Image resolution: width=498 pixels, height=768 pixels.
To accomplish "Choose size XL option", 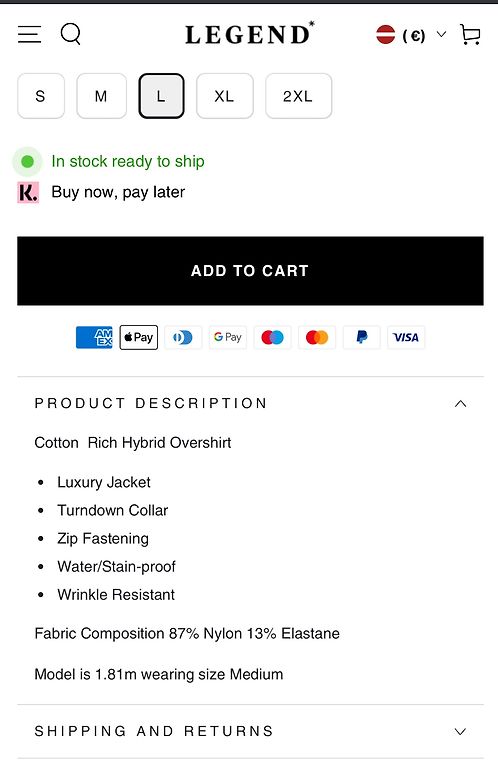I will click(225, 96).
